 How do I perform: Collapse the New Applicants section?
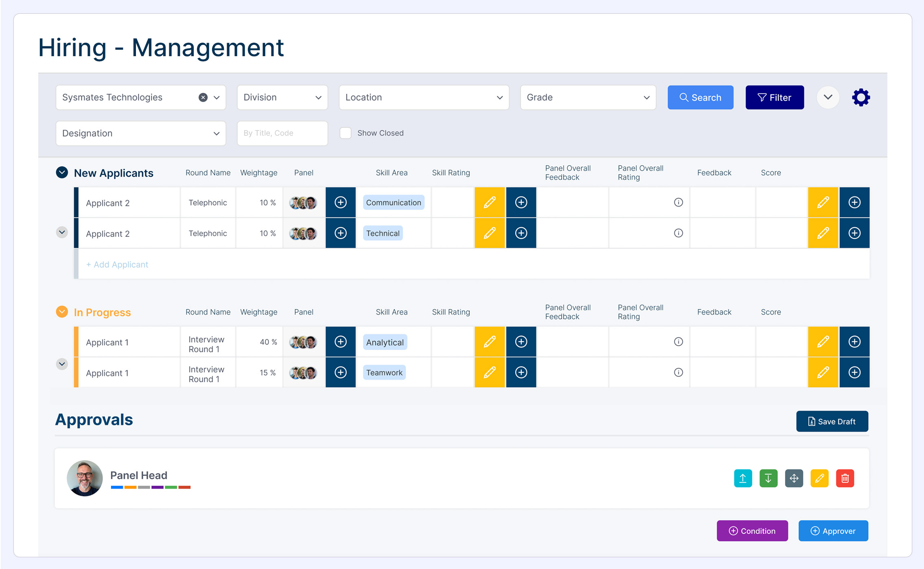click(62, 173)
